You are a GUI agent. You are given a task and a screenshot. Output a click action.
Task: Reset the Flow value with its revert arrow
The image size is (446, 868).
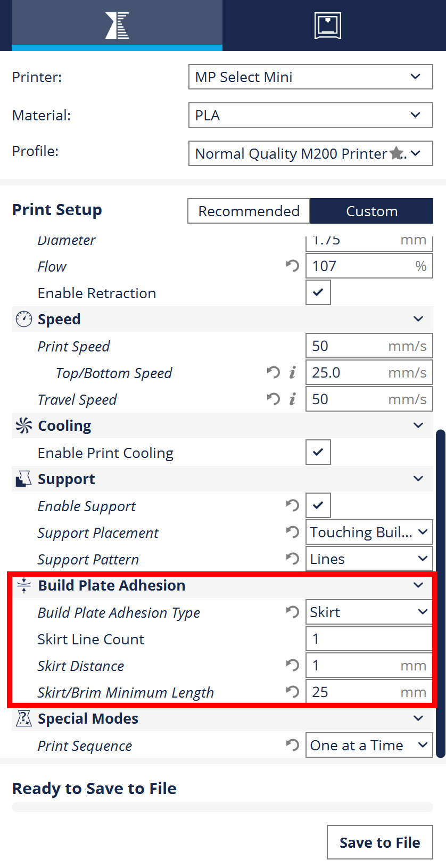(292, 266)
